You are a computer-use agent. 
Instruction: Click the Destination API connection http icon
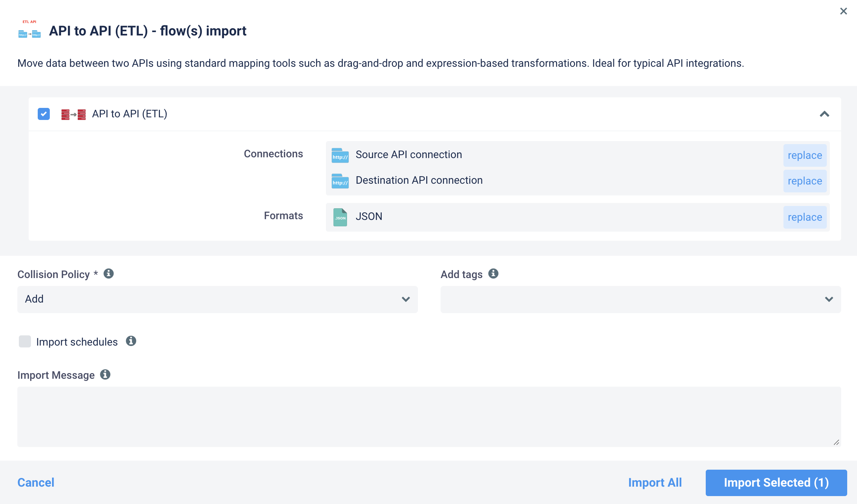point(340,181)
